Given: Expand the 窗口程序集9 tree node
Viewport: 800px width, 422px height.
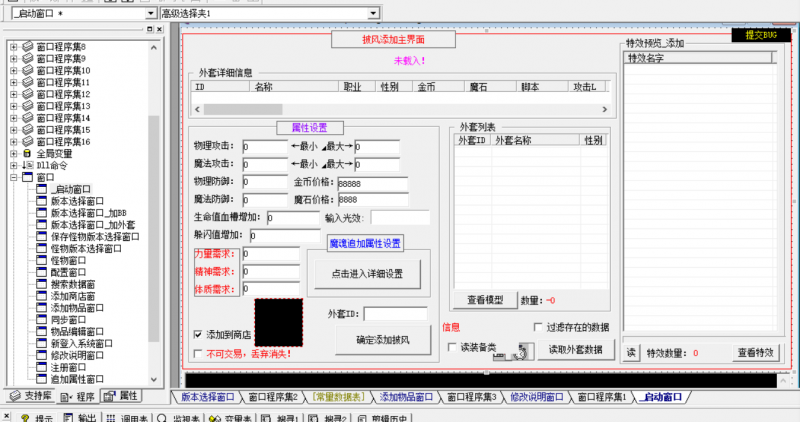Looking at the screenshot, I should tap(14, 58).
